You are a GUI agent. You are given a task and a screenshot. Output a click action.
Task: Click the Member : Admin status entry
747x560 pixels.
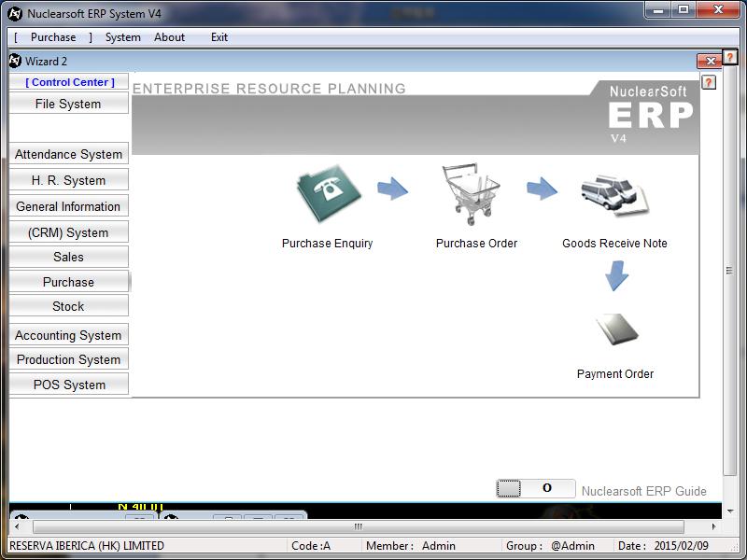point(411,546)
